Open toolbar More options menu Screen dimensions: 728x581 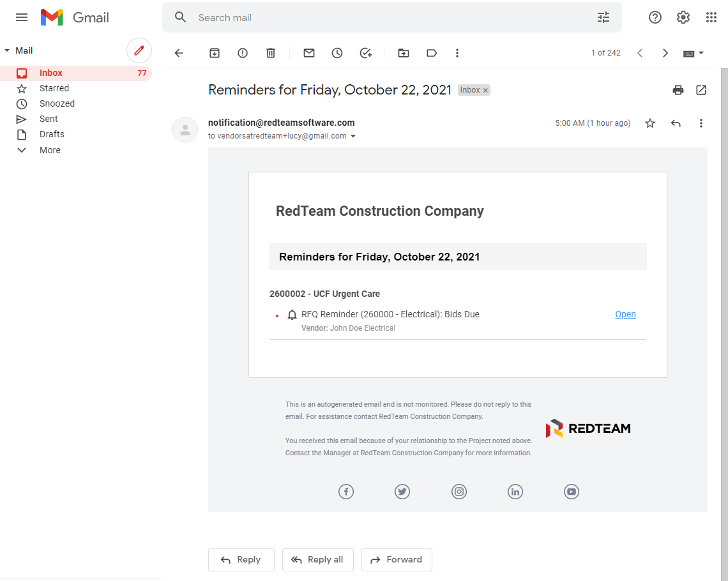[457, 53]
